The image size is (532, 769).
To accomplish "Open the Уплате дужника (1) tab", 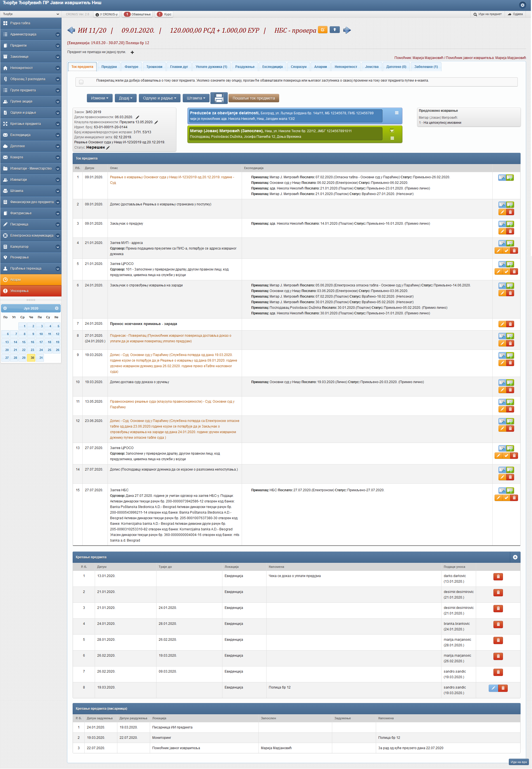I will tap(211, 67).
